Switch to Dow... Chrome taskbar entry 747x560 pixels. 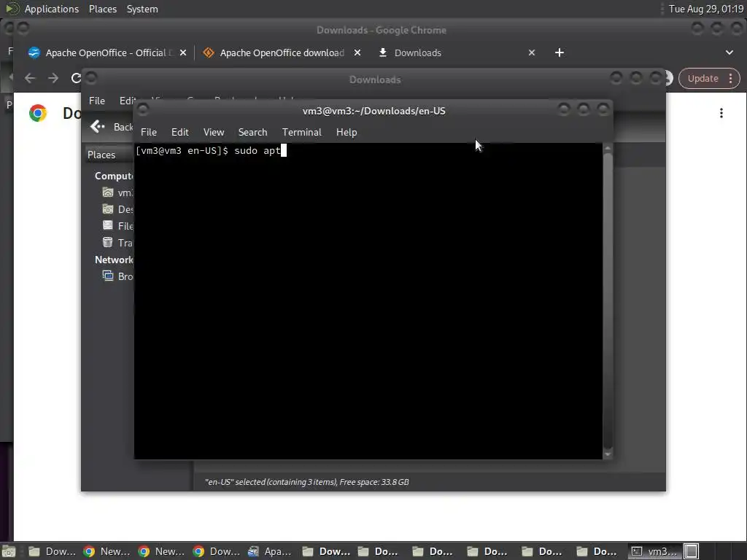click(x=217, y=551)
